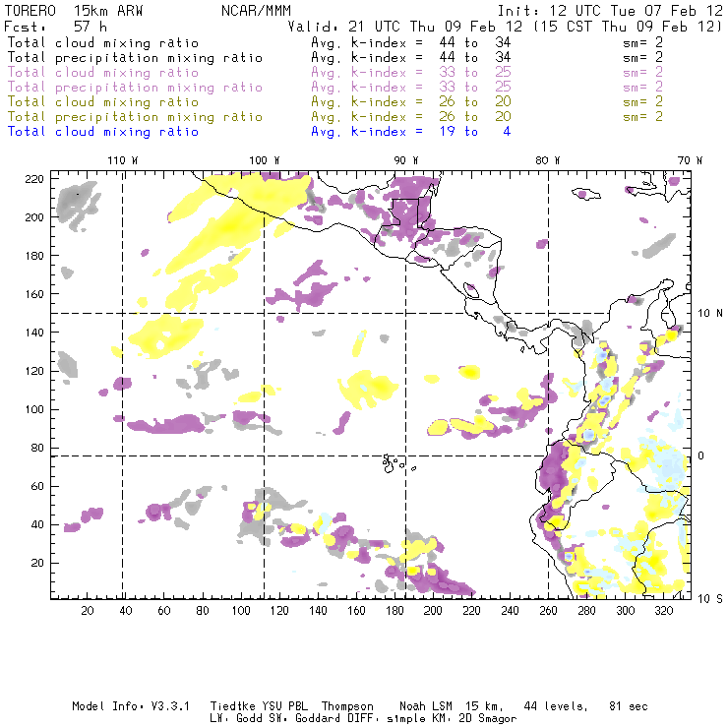This screenshot has width=728, height=728.
Task: Click the "70 W" longitude label
Action: [x=690, y=160]
